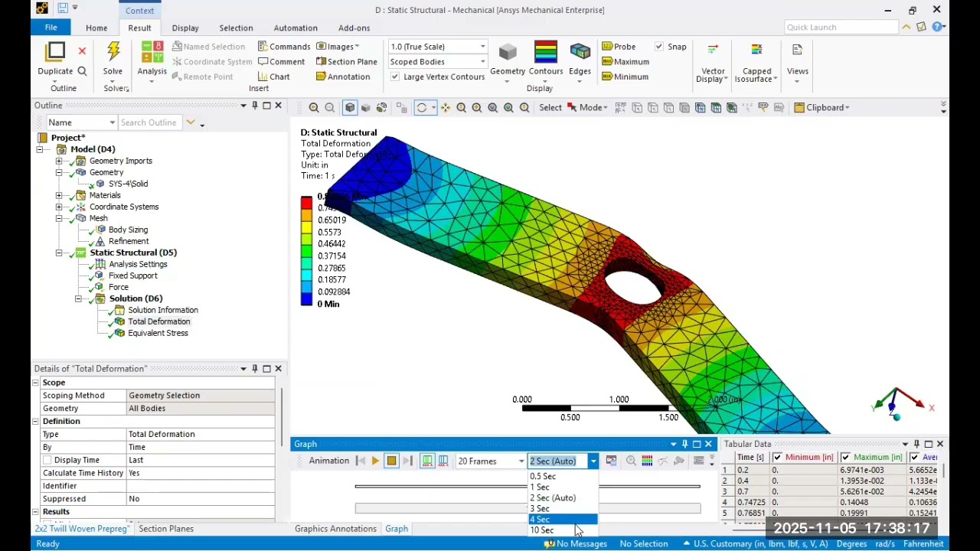Switch to the Home ribbon tab

point(96,28)
